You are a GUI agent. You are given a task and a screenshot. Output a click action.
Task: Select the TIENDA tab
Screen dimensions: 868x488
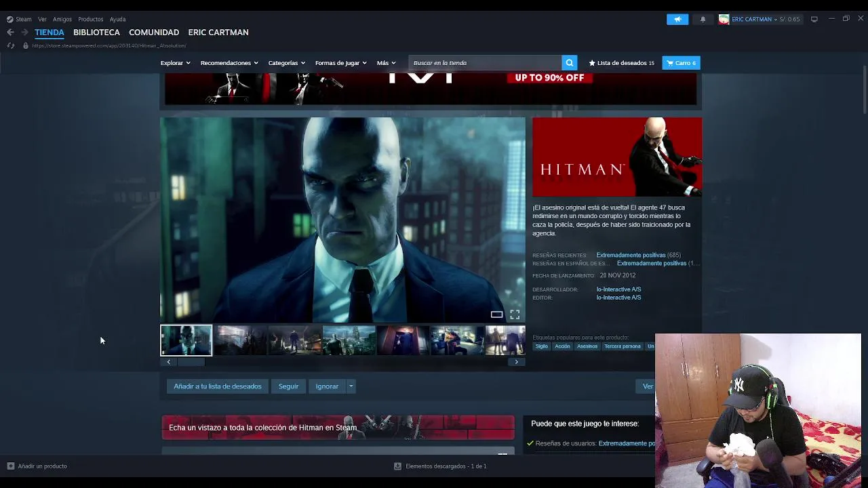[x=50, y=32]
